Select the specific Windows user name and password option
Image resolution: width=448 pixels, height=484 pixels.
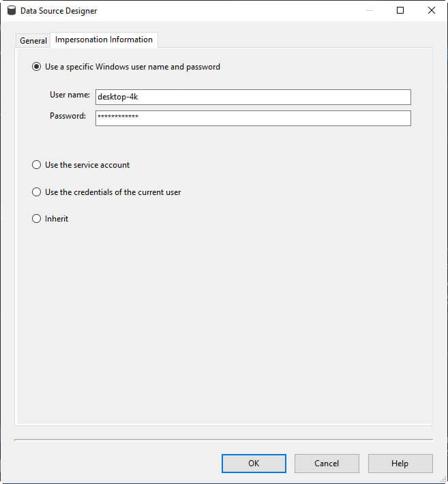tap(37, 67)
